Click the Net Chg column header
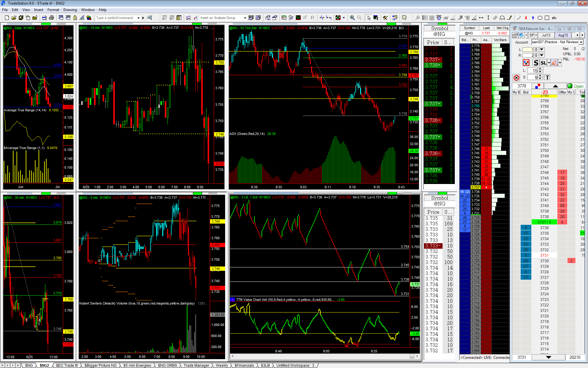 click(x=502, y=28)
